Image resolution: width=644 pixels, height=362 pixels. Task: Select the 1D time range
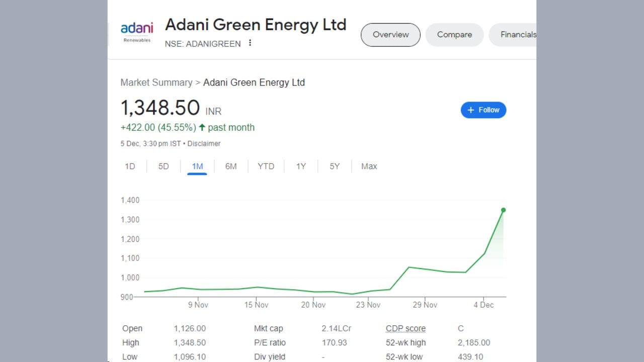(x=130, y=166)
